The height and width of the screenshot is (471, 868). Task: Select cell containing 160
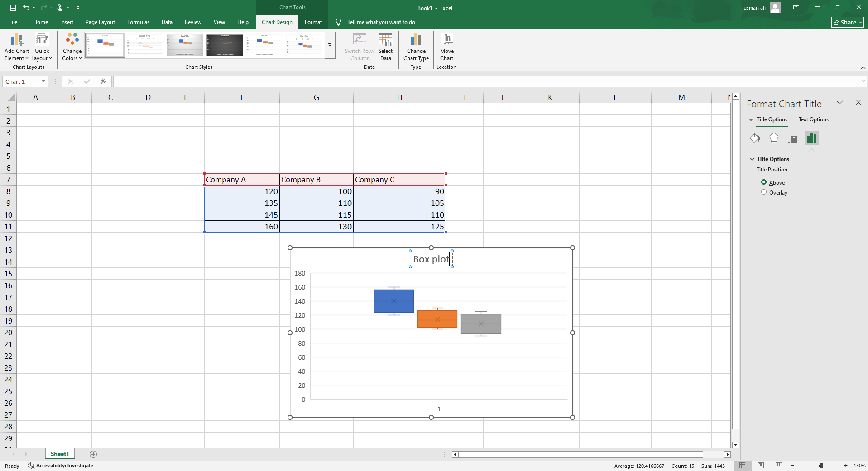(242, 227)
